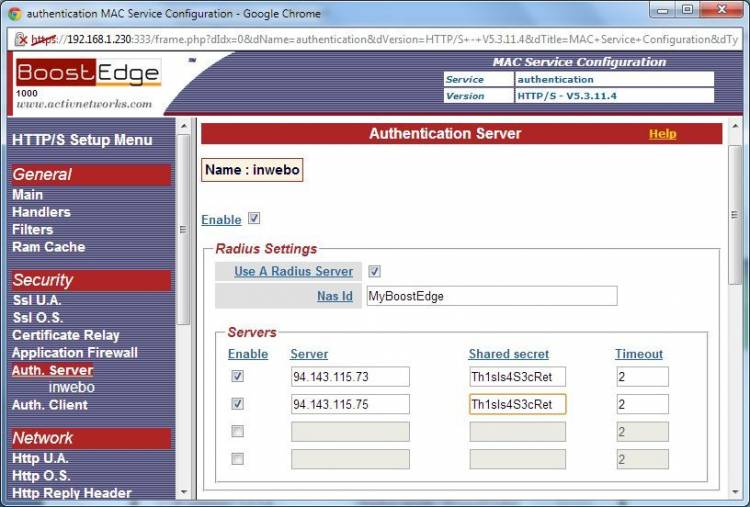Open Auth. Client menu item
The width and height of the screenshot is (750, 507).
click(50, 405)
